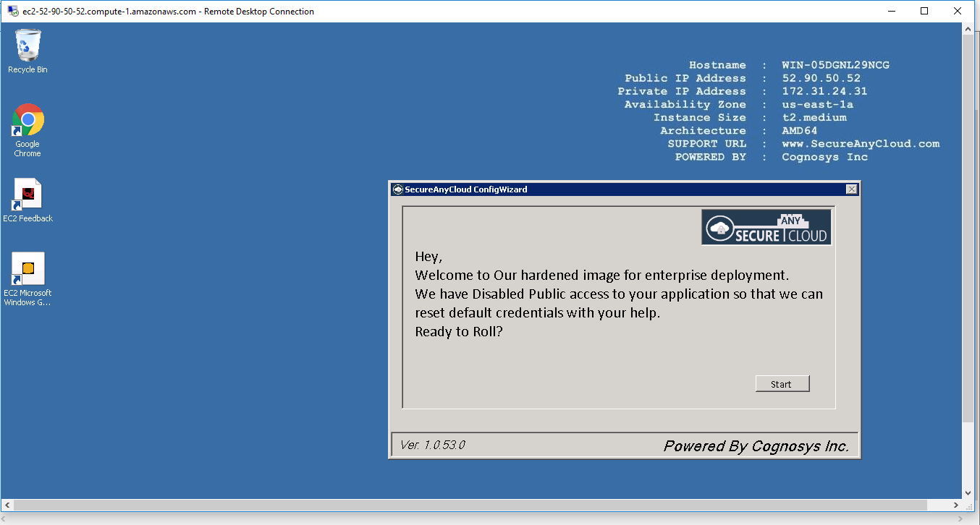This screenshot has height=525, width=980.
Task: Click the EC2 Feedback desktop shortcut
Action: point(28,200)
